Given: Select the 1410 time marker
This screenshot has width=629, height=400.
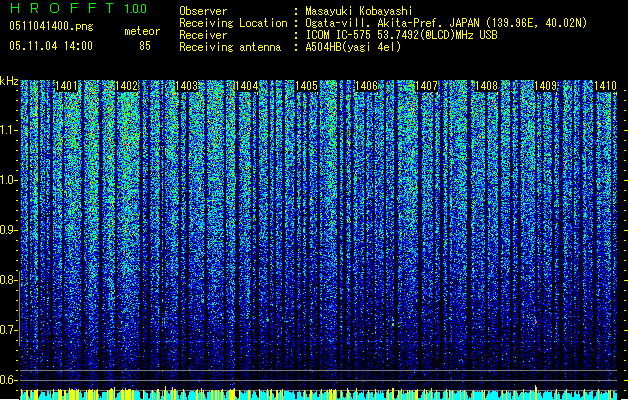Looking at the screenshot, I should 605,86.
